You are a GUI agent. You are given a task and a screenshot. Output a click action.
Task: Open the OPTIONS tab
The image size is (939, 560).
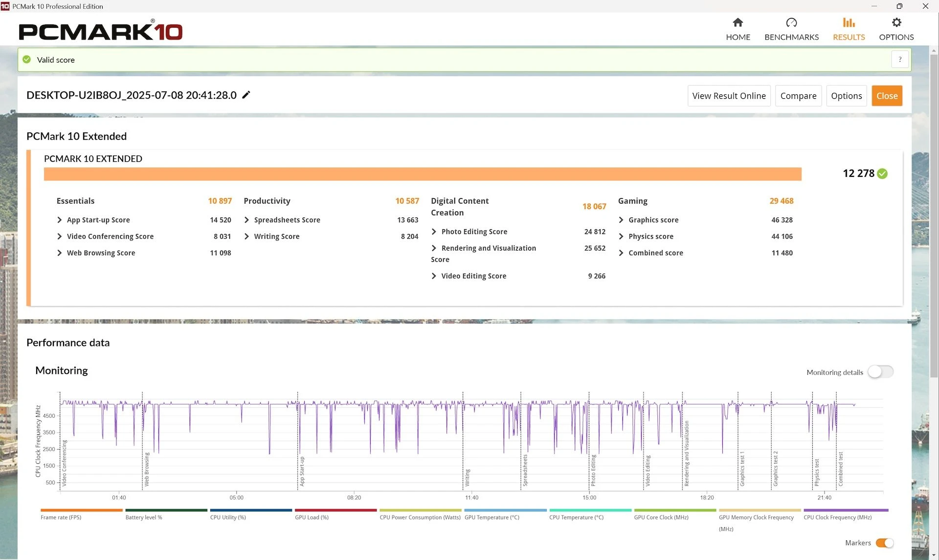[896, 29]
